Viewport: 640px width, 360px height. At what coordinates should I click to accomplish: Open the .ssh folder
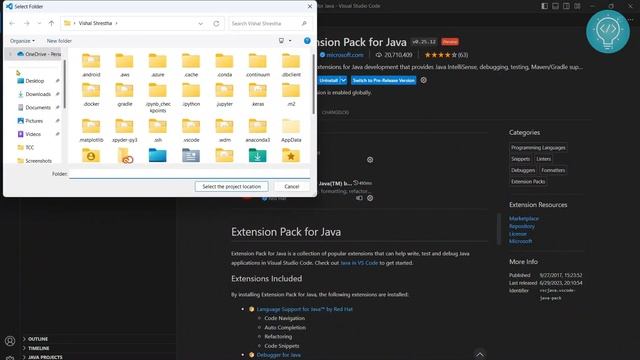click(x=158, y=131)
